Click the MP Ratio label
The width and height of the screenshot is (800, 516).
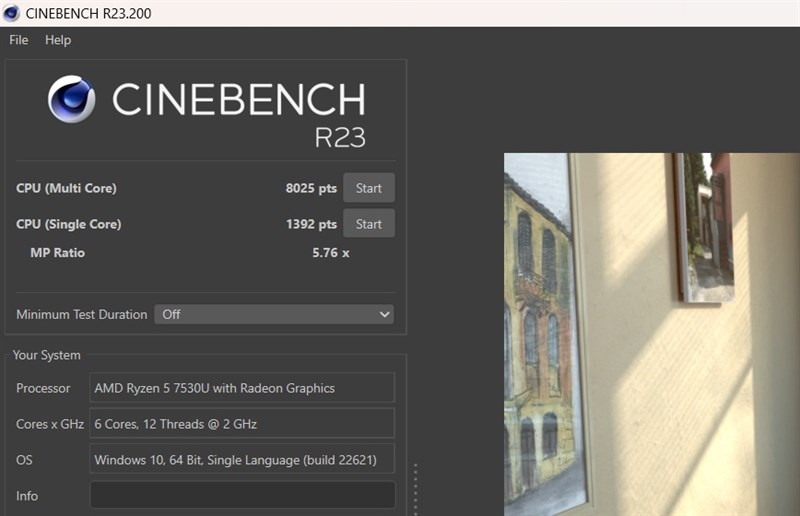(58, 253)
